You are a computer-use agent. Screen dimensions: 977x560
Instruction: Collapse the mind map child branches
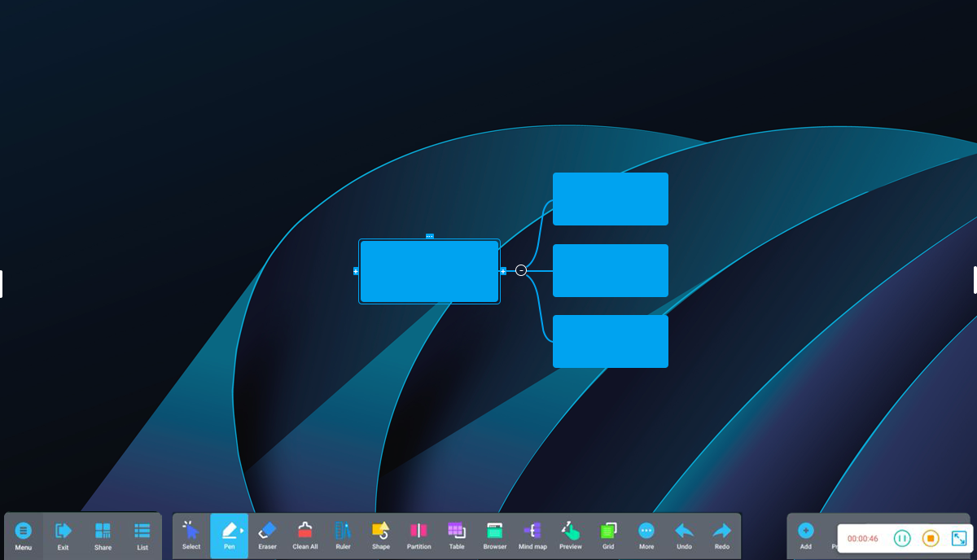(x=521, y=270)
